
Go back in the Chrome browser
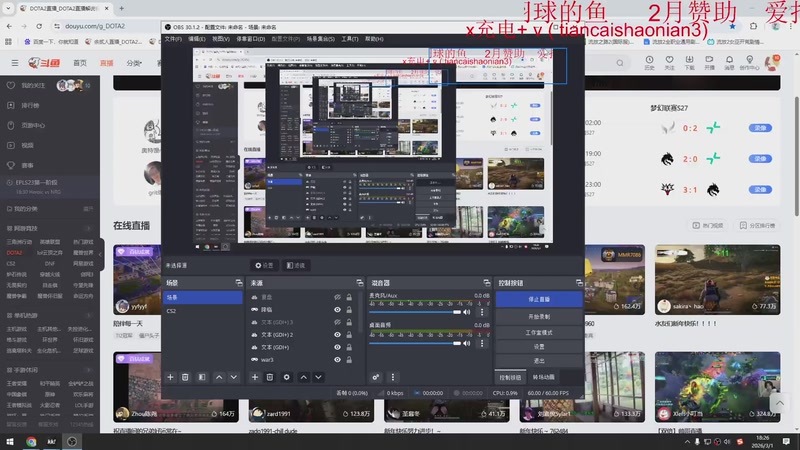10,26
